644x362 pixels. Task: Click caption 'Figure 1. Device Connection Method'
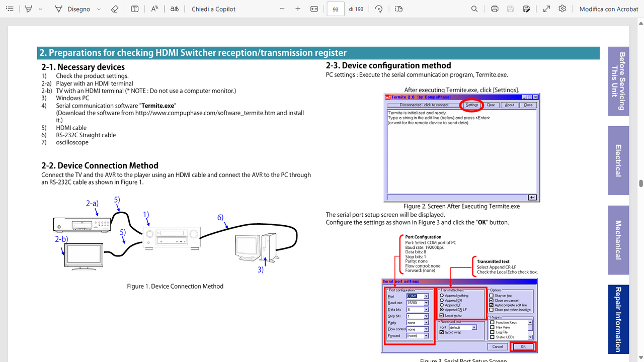pyautogui.click(x=175, y=286)
